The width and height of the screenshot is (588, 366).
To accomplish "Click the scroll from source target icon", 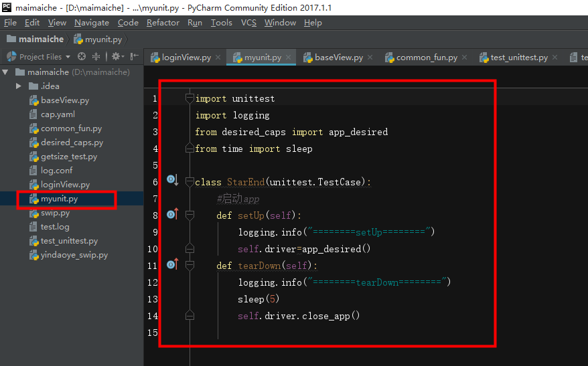I will (82, 57).
